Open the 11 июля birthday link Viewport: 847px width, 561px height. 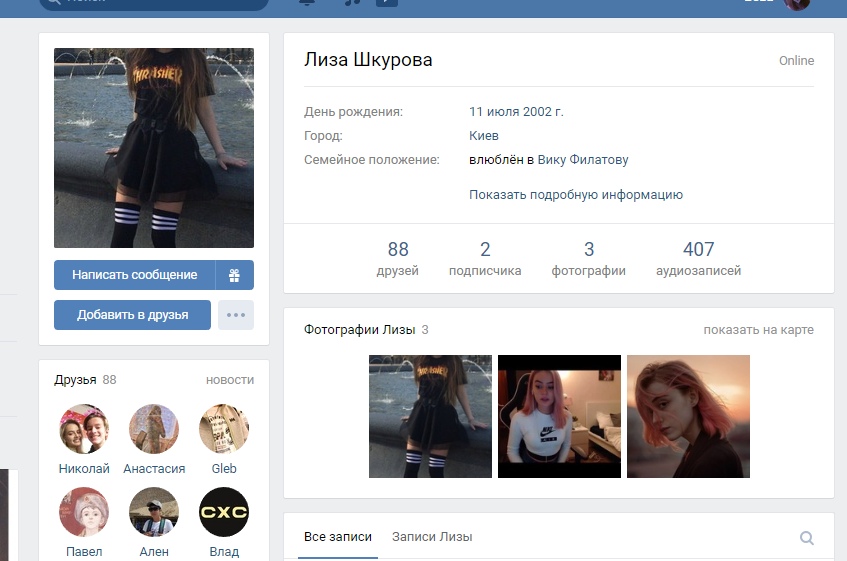(x=494, y=112)
